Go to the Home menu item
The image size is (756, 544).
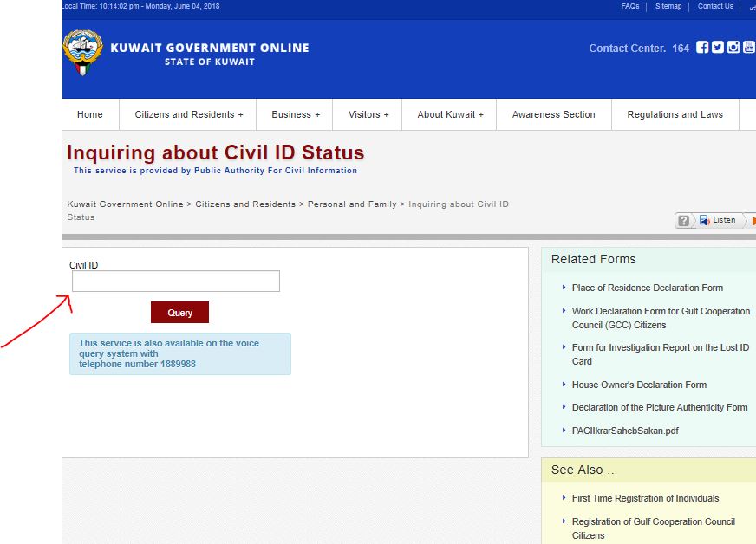pyautogui.click(x=90, y=114)
